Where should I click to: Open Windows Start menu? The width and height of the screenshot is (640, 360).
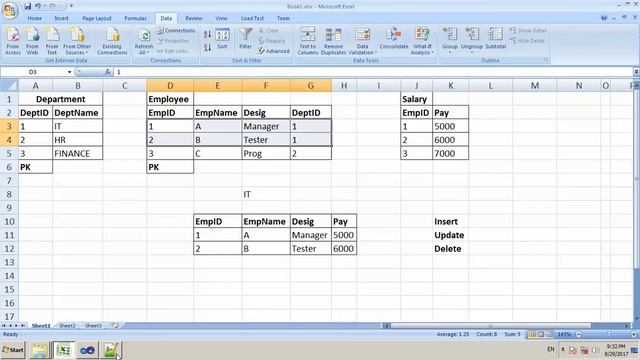(x=13, y=350)
